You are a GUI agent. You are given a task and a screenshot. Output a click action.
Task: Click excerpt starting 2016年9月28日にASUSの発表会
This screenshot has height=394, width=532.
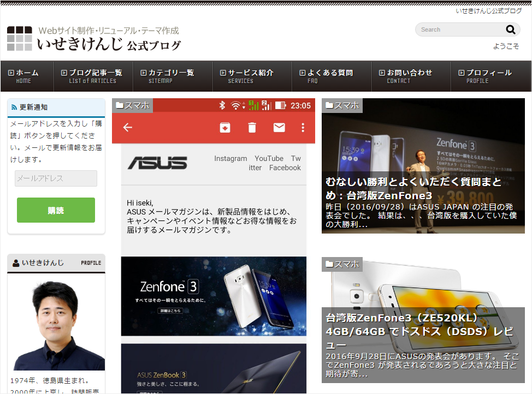(422, 365)
